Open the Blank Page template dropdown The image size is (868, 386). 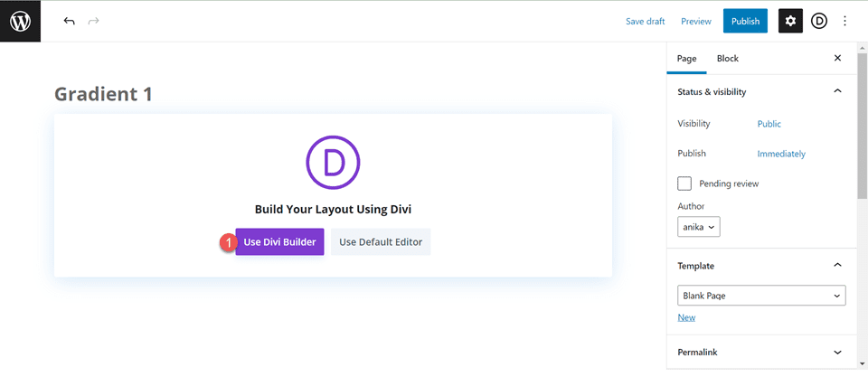761,296
